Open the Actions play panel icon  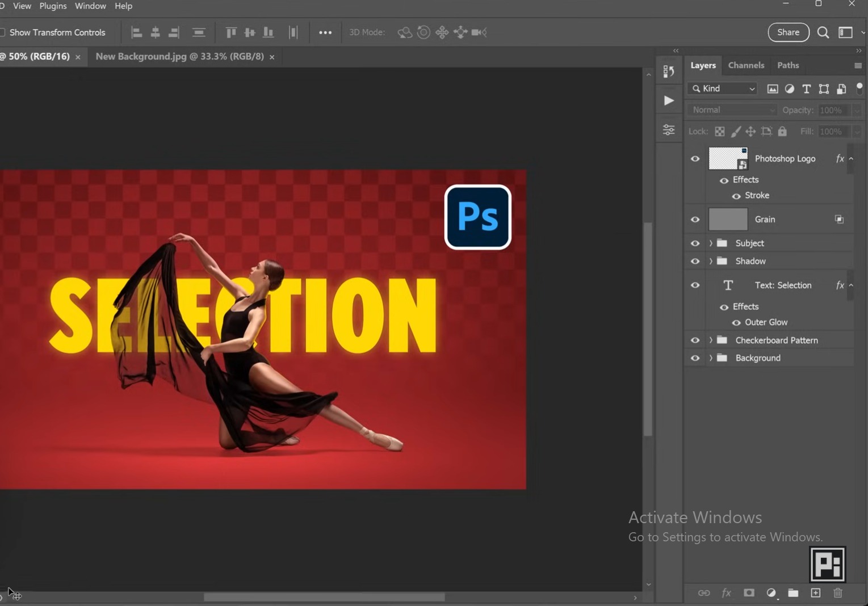tap(669, 101)
